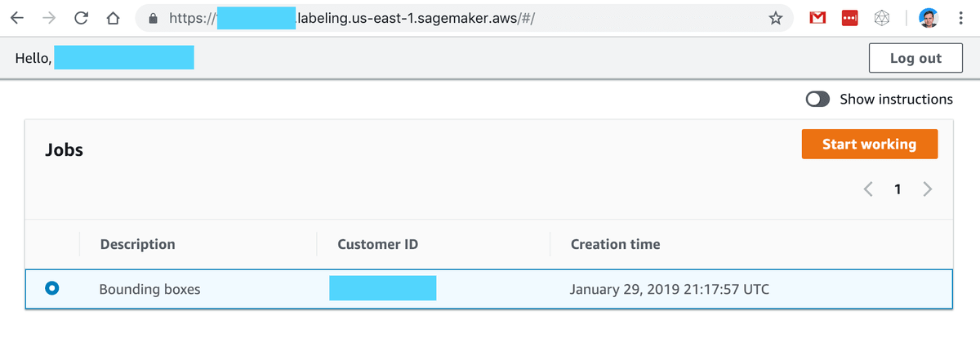The width and height of the screenshot is (980, 342).
Task: Select the Bounding boxes job radio button
Action: tap(52, 288)
